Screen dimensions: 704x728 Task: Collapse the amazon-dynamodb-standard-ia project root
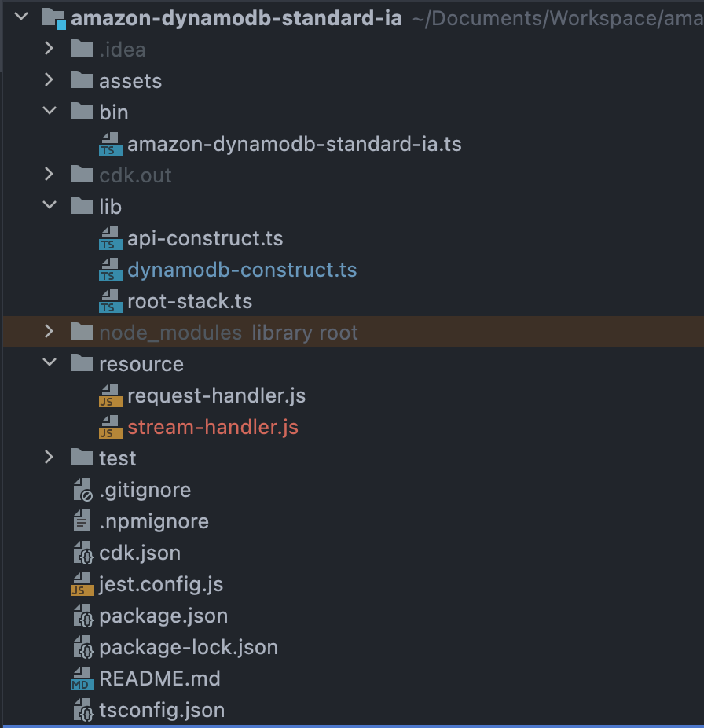pyautogui.click(x=21, y=17)
